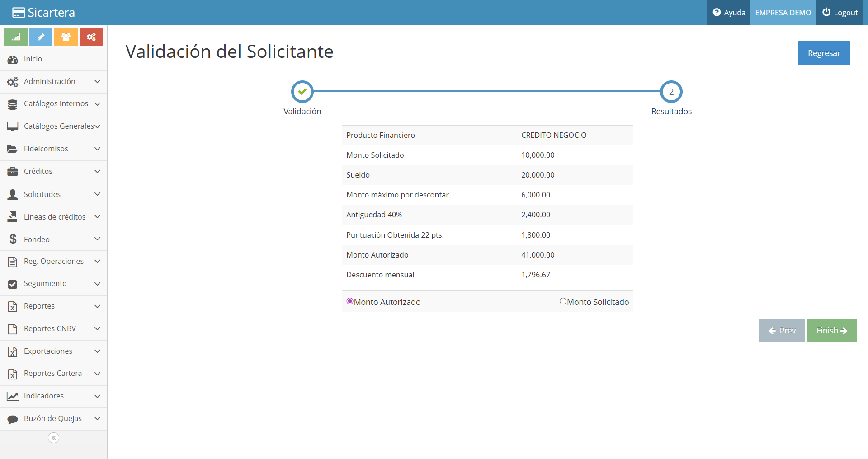Viewport: 868px width, 459px height.
Task: Click the Puntuación Obtenida 22 pts. label
Action: (395, 235)
